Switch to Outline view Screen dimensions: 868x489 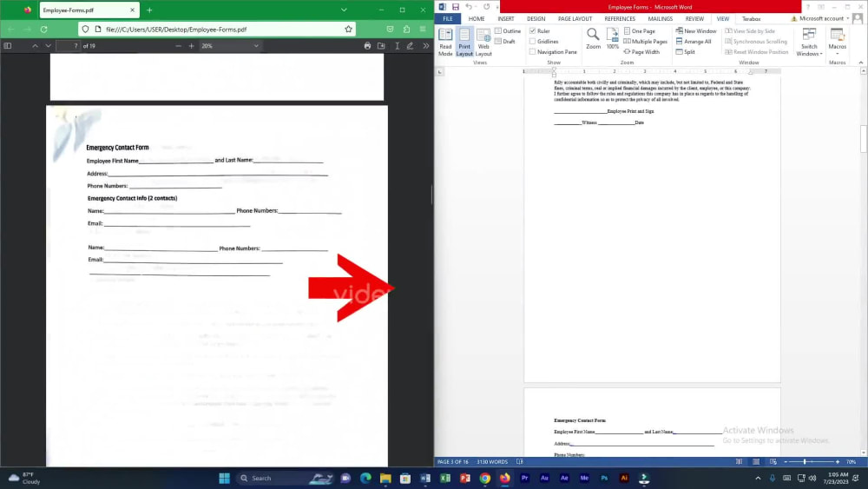coord(508,31)
